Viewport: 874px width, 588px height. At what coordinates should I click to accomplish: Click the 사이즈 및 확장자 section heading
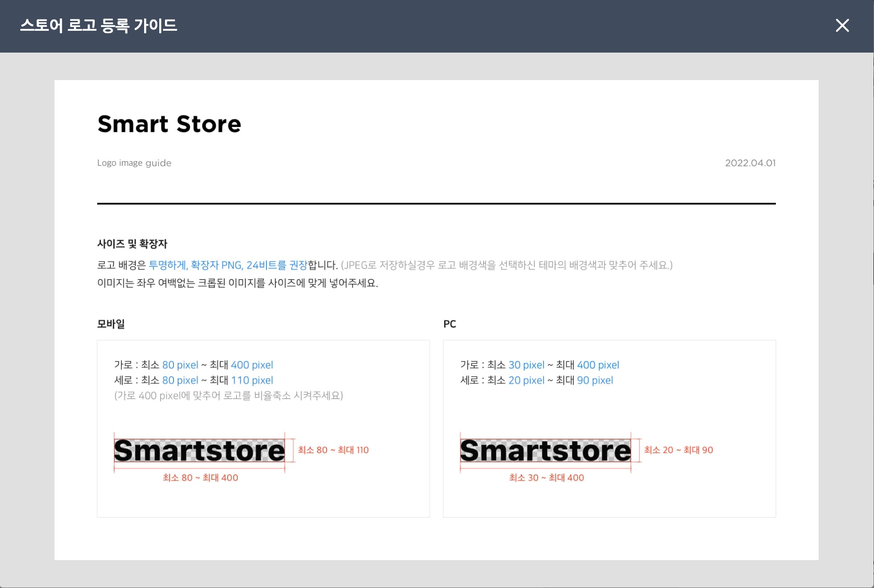click(x=132, y=244)
